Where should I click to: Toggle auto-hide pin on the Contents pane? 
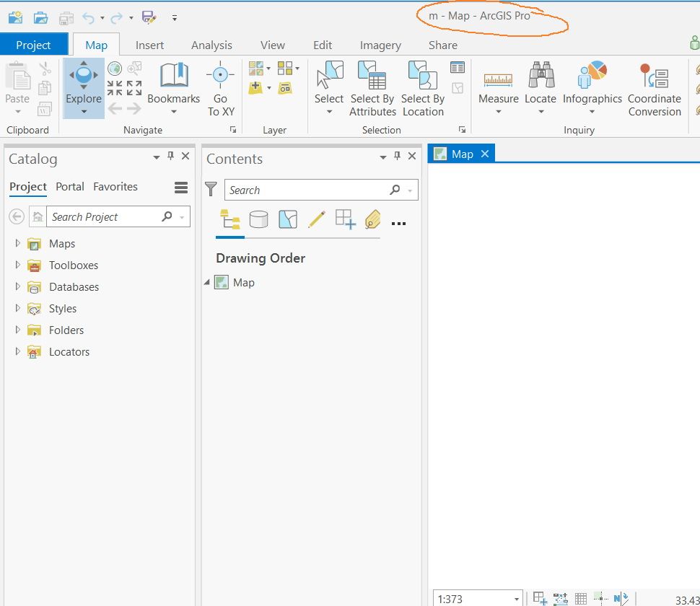397,156
